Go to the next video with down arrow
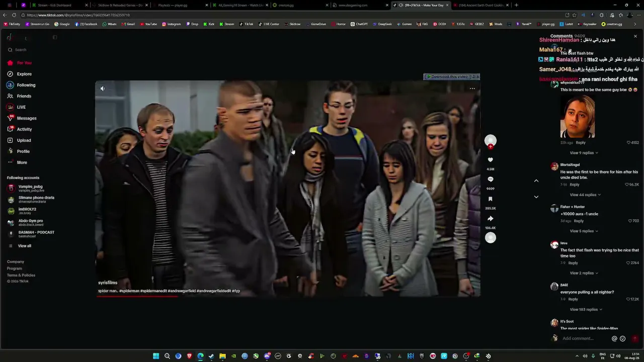The height and width of the screenshot is (362, 644). [x=536, y=197]
